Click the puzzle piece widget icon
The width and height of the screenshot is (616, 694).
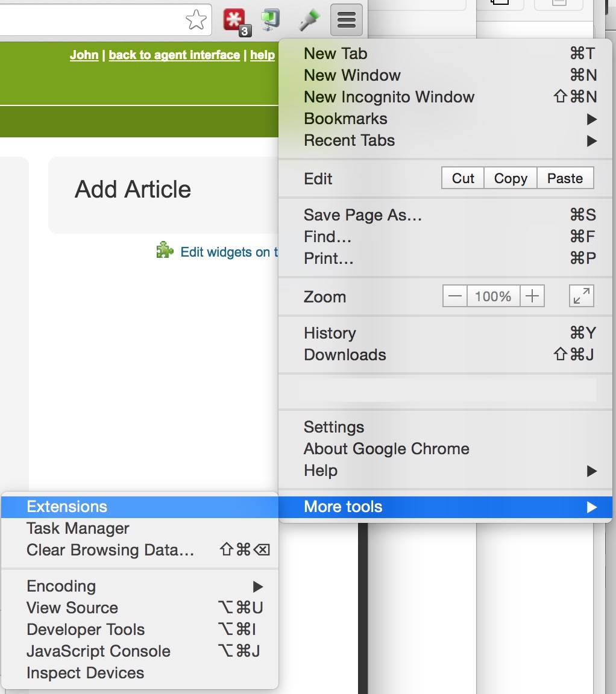(x=165, y=251)
